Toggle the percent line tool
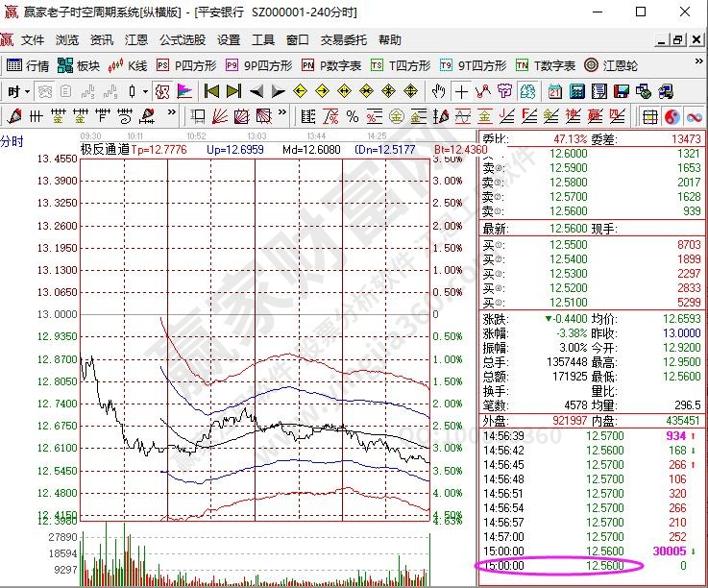 click(x=353, y=116)
